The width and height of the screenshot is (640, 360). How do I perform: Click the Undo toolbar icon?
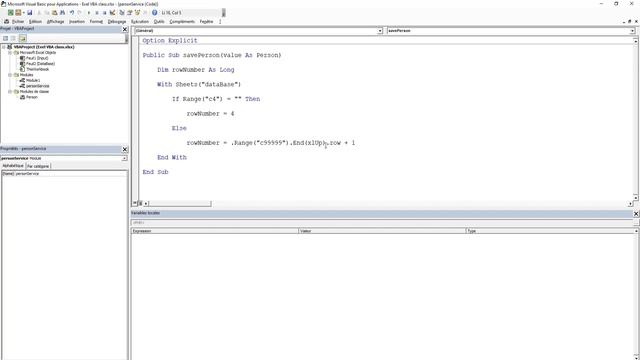pos(72,13)
